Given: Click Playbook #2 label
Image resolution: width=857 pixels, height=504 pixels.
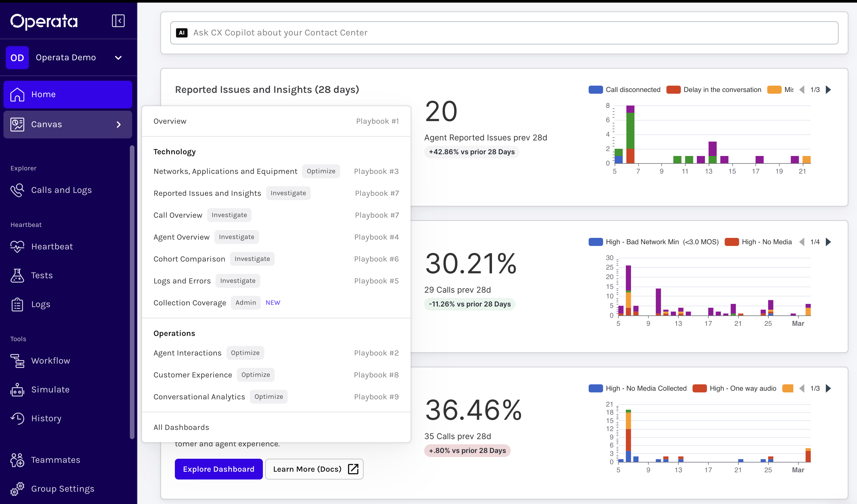Looking at the screenshot, I should (x=376, y=353).
